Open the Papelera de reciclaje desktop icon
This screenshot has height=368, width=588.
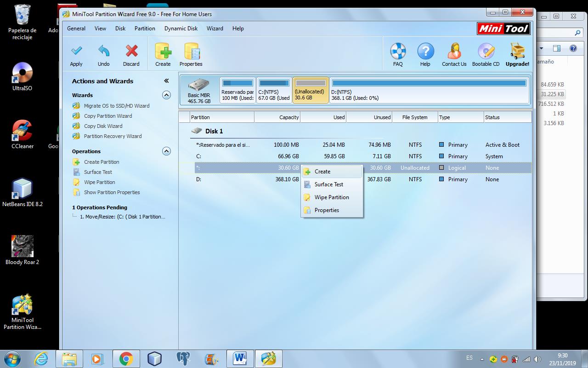[x=22, y=22]
